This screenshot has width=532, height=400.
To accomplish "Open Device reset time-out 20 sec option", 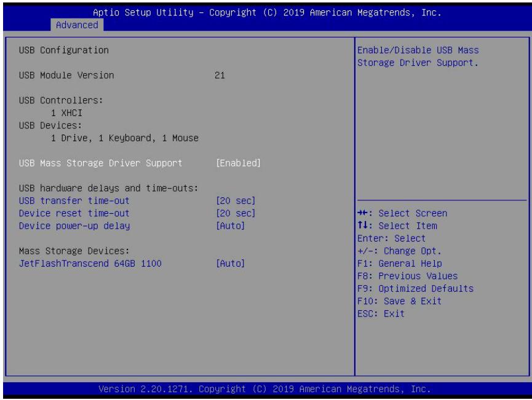I will pyautogui.click(x=236, y=213).
